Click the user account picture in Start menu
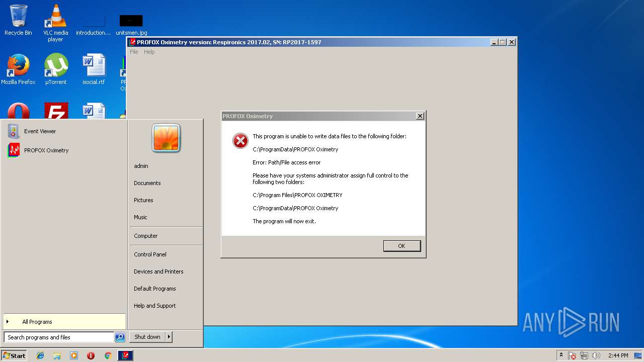The width and height of the screenshot is (644, 362). click(166, 138)
